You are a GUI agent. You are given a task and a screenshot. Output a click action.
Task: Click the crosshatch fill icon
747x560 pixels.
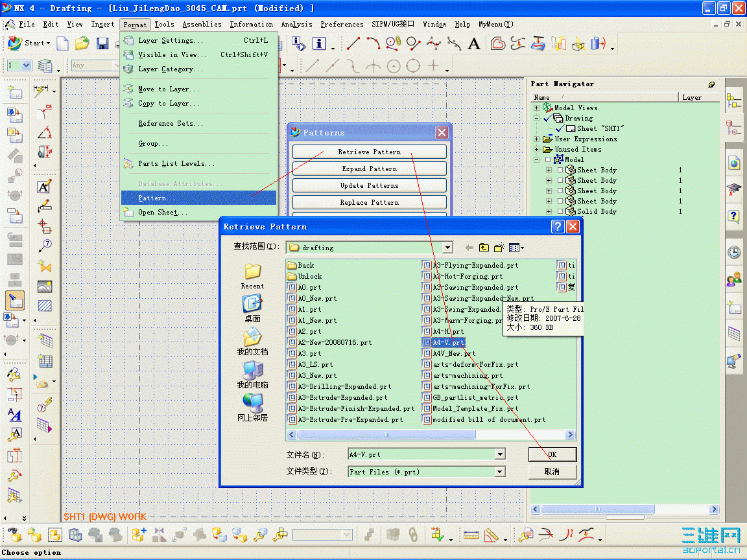(x=45, y=306)
